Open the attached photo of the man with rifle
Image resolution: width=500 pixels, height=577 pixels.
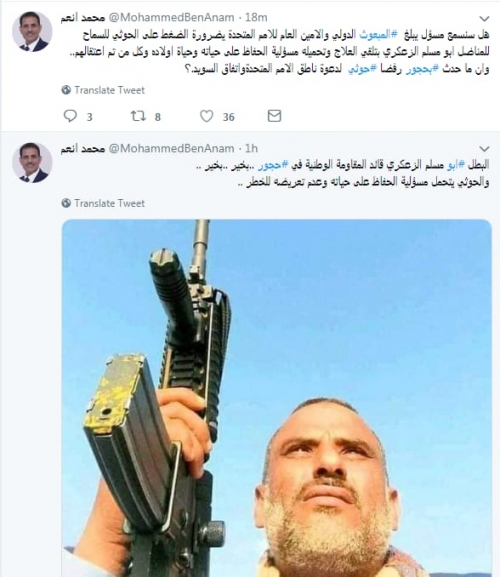(x=277, y=398)
